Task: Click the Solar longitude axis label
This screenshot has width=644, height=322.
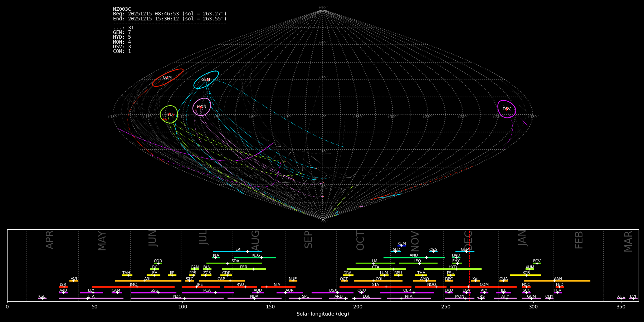Action: coord(323,314)
